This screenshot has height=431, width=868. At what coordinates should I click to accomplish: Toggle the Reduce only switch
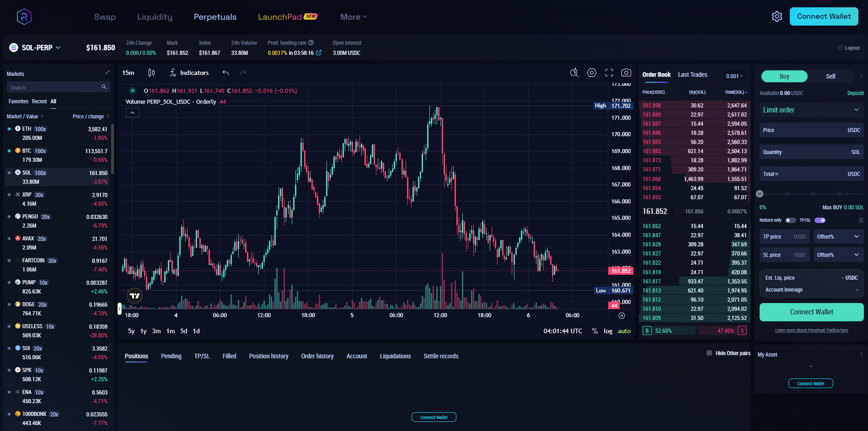pos(790,220)
